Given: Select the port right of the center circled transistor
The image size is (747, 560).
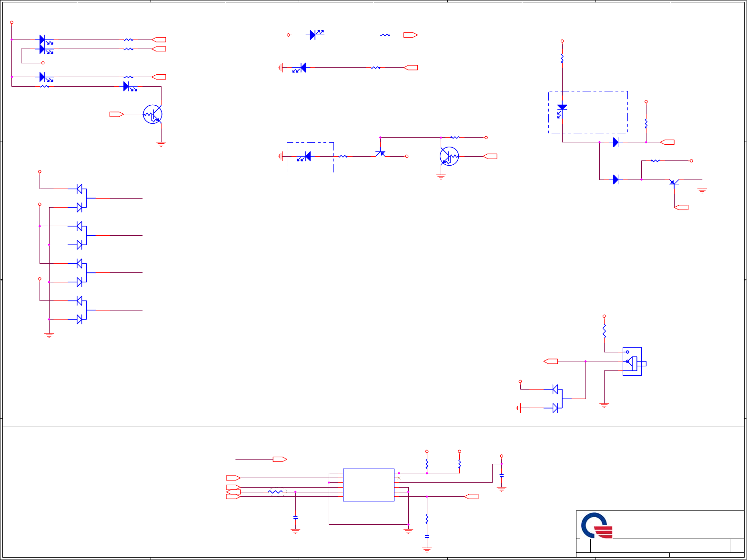Looking at the screenshot, I should [490, 156].
